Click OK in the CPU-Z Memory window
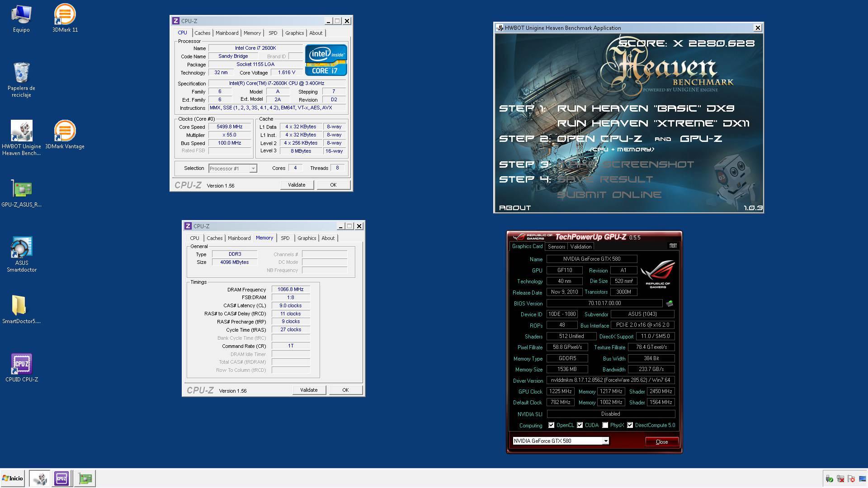Viewport: 868px width, 488px height. click(345, 390)
